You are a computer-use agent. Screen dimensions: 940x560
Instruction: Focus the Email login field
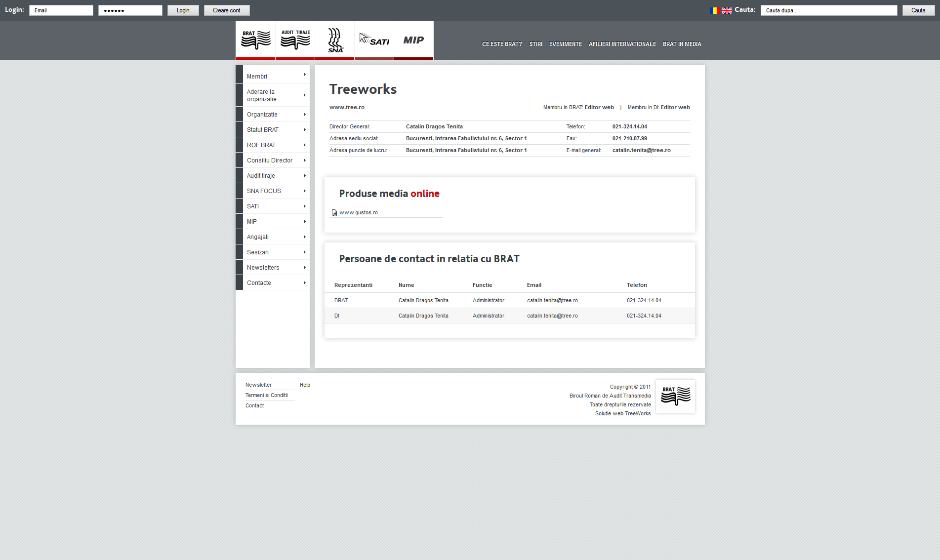(61, 10)
